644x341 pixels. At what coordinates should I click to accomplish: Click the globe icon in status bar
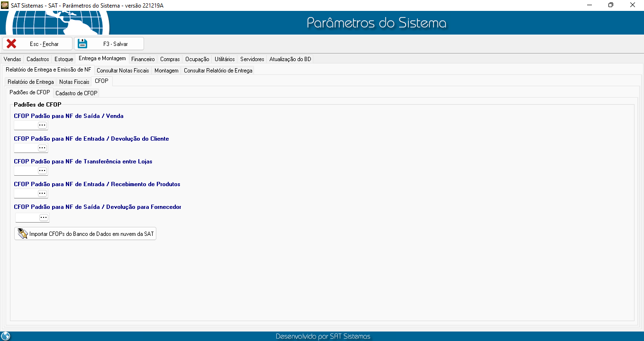6,336
